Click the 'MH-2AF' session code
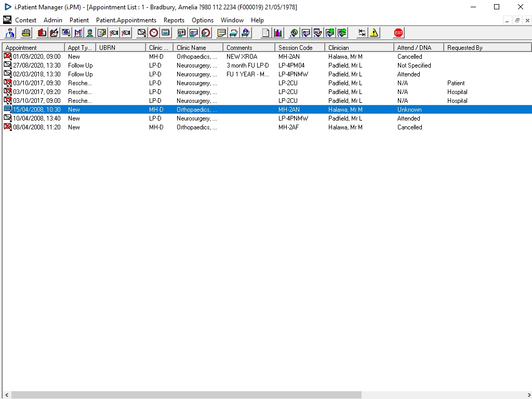Screen dimensions: 532x399 [288, 127]
